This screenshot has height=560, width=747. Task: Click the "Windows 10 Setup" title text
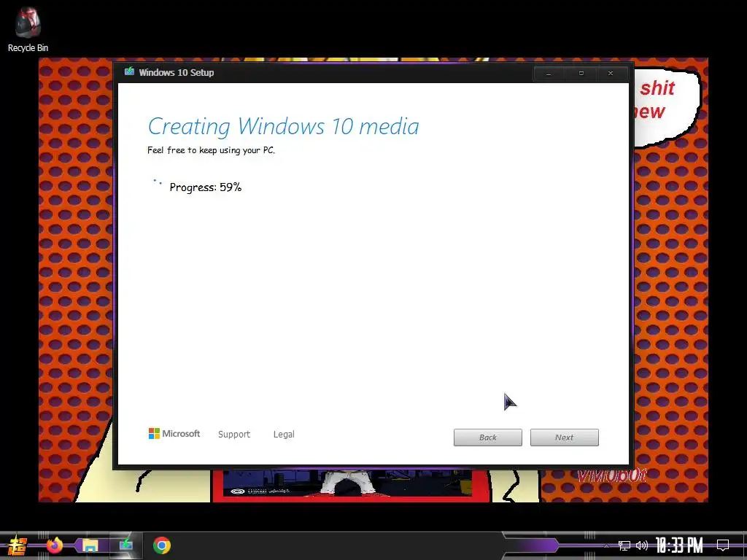pos(177,72)
